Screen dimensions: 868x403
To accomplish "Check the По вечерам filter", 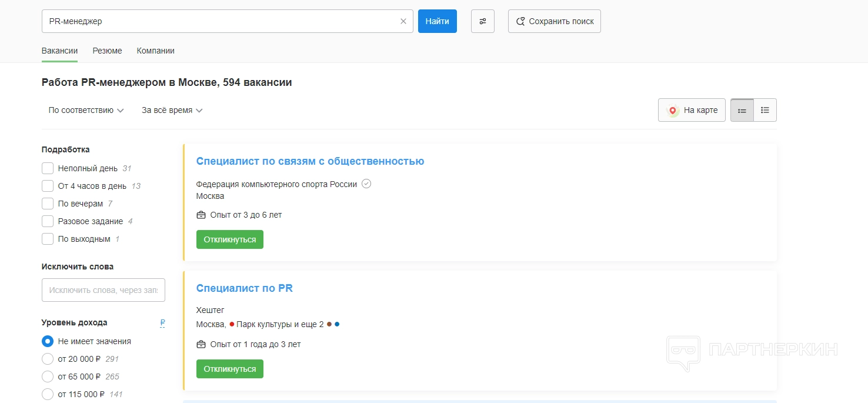I will pos(48,204).
